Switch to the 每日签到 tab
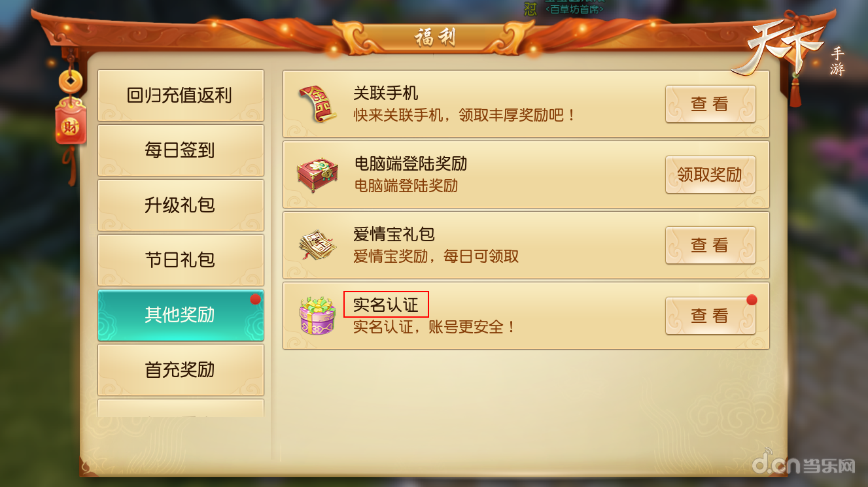The width and height of the screenshot is (868, 487). pyautogui.click(x=181, y=150)
